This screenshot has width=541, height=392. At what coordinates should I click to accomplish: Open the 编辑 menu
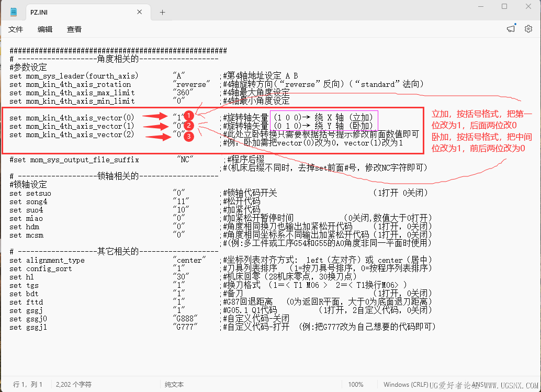[45, 29]
